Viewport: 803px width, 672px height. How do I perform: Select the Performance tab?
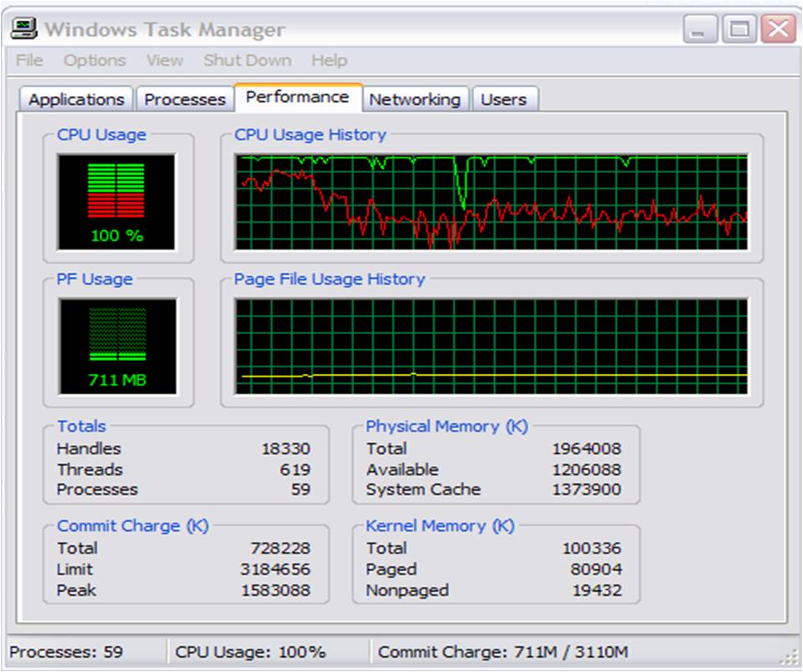click(297, 97)
